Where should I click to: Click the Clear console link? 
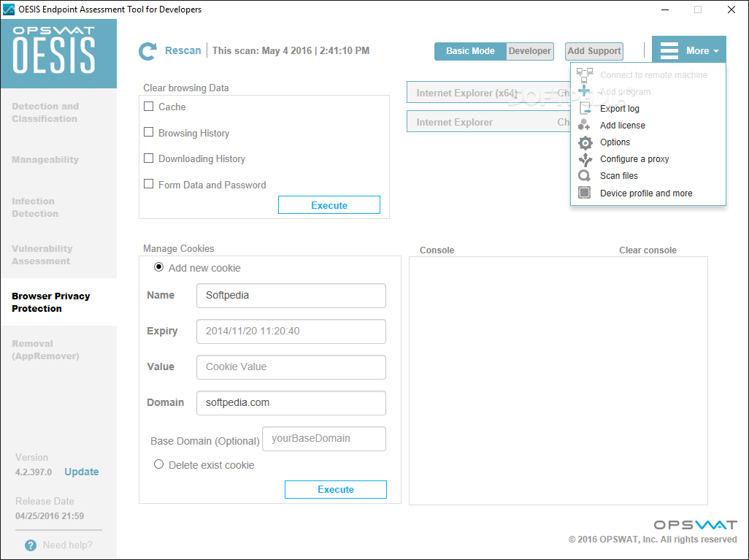(648, 250)
